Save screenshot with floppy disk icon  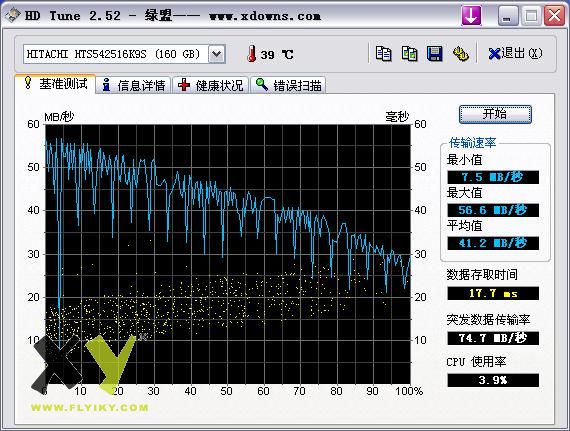(434, 54)
